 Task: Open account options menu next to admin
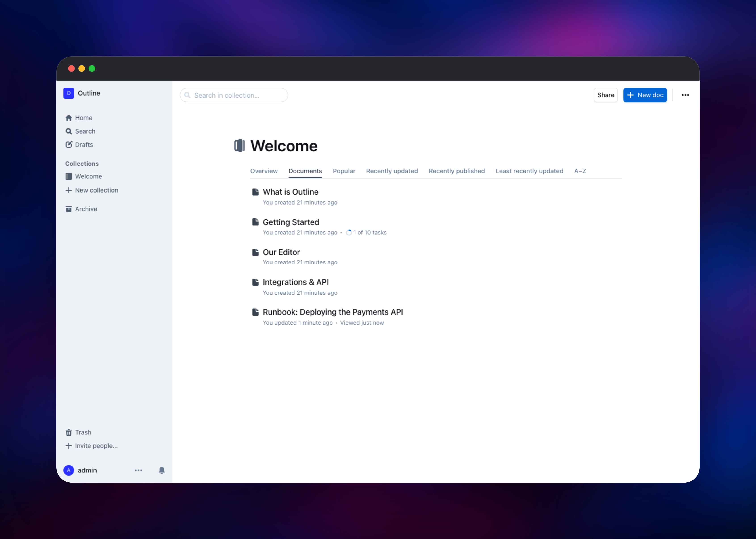(x=138, y=470)
